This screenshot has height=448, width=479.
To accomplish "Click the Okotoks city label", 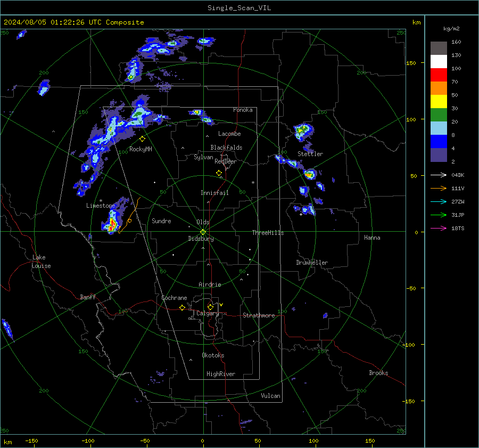I will pyautogui.click(x=213, y=355).
